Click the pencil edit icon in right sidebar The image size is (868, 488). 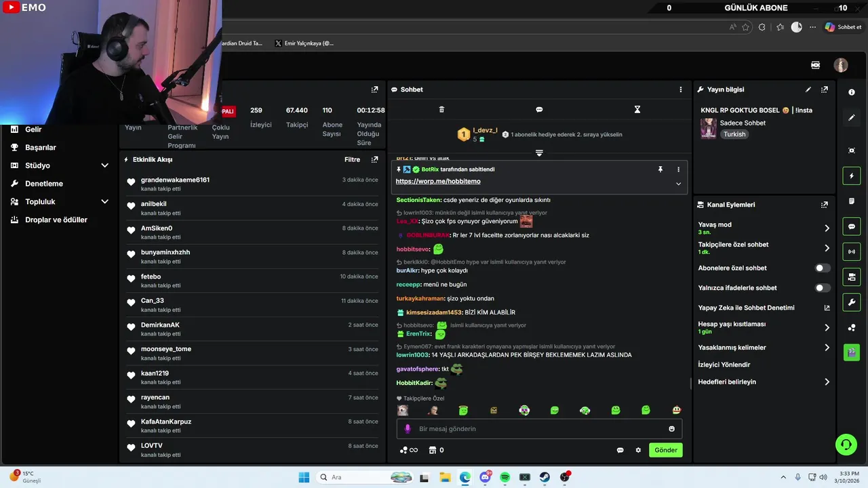[852, 117]
